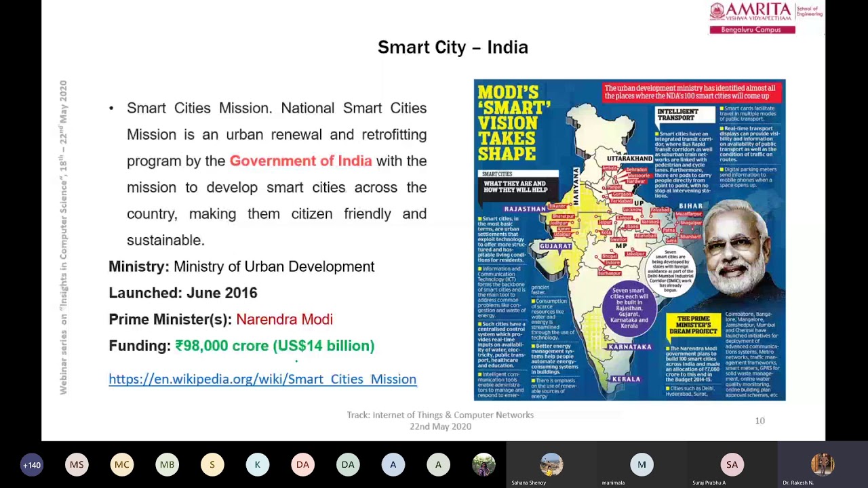868x488 pixels.
Task: Select the MB participant avatar
Action: click(167, 465)
